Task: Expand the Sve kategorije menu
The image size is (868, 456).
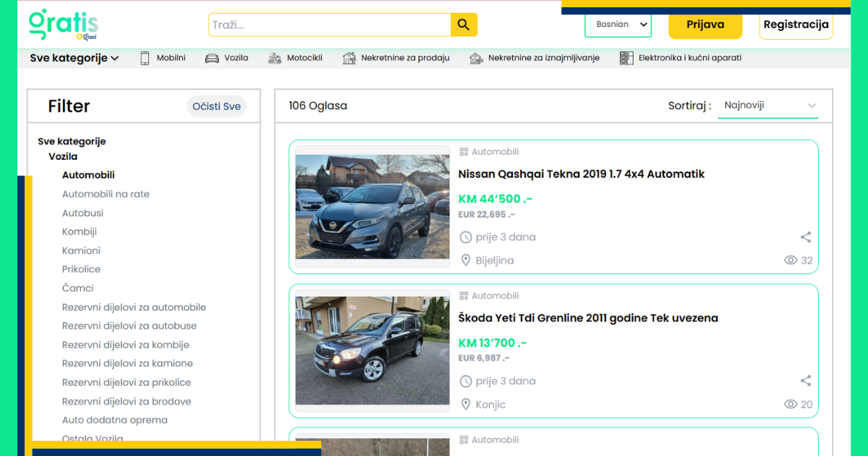Action: coord(75,58)
